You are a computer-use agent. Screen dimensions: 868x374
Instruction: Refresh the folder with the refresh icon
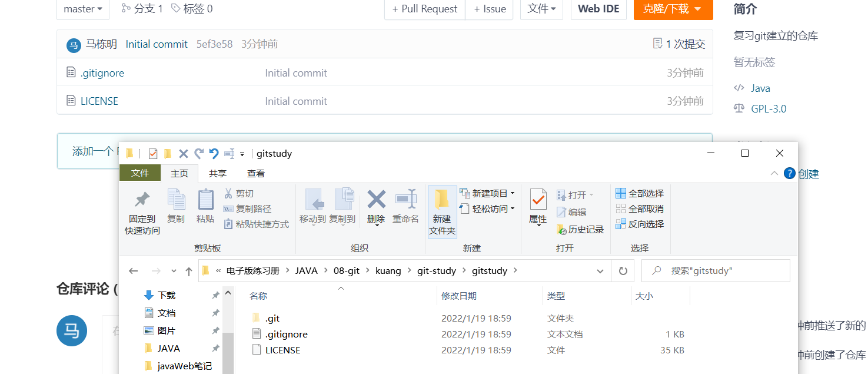(622, 270)
